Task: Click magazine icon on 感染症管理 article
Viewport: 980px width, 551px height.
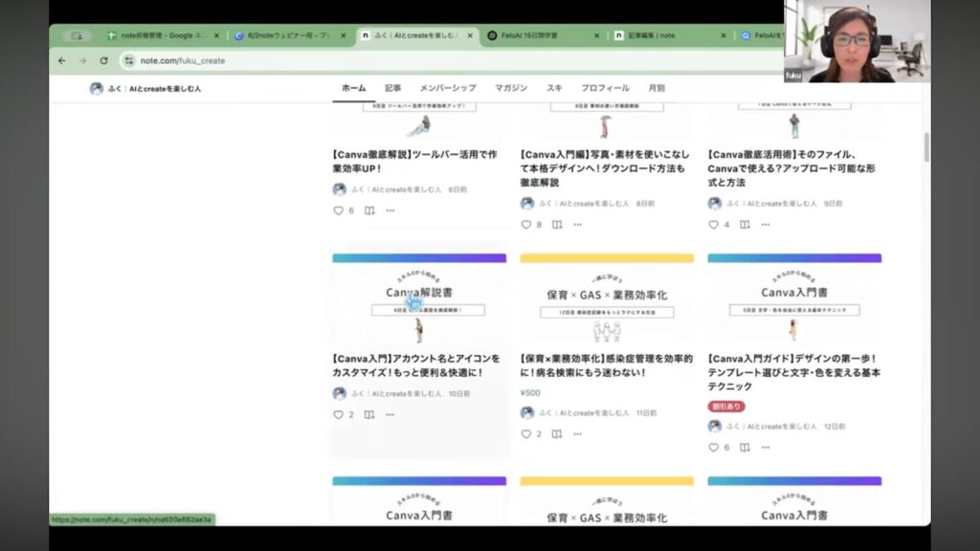Action: [x=557, y=434]
